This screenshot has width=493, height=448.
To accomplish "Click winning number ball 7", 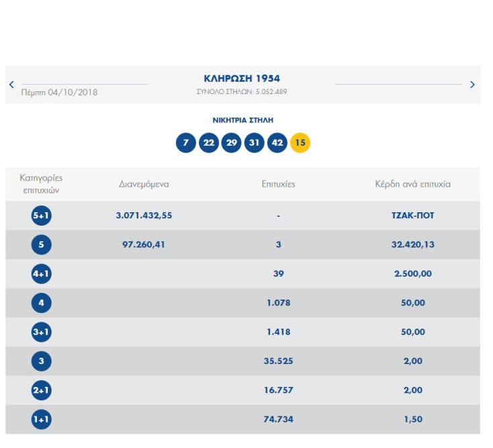I will pyautogui.click(x=186, y=143).
